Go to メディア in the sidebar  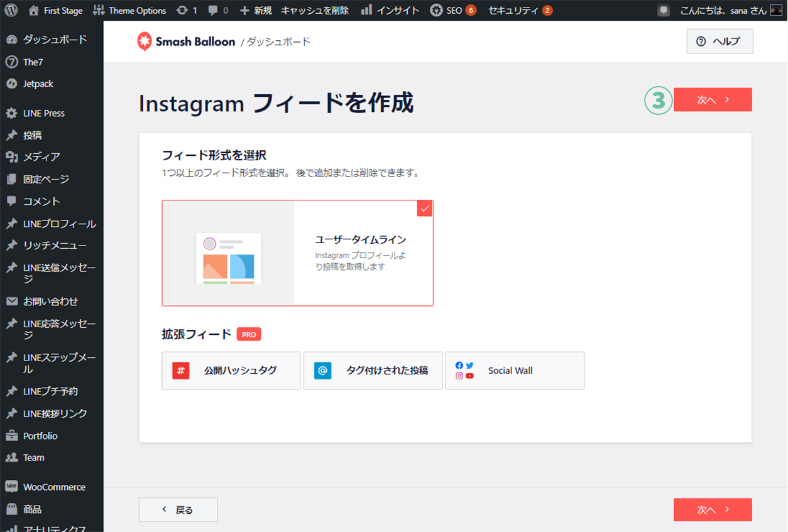pos(41,157)
